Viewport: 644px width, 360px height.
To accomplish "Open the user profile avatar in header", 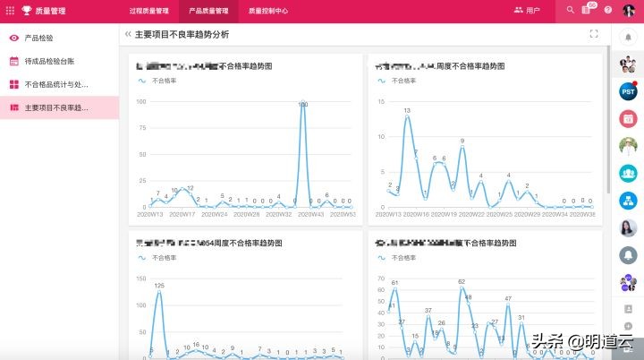I will click(629, 10).
